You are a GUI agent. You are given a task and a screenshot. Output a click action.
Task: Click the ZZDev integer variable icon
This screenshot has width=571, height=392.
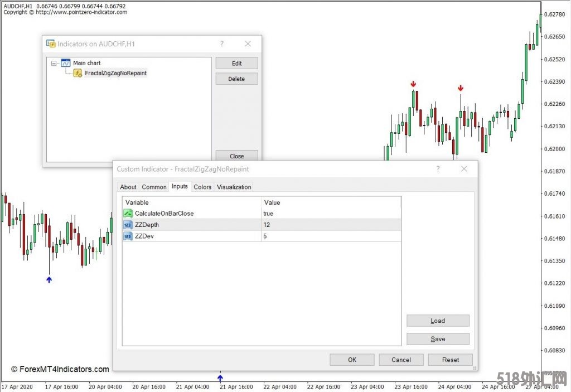click(128, 236)
